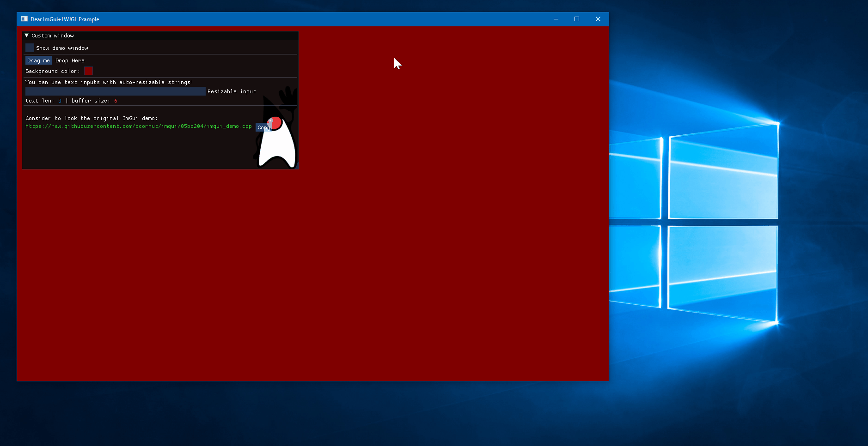Image resolution: width=868 pixels, height=446 pixels.
Task: Click the "Resizable input" label
Action: [232, 91]
